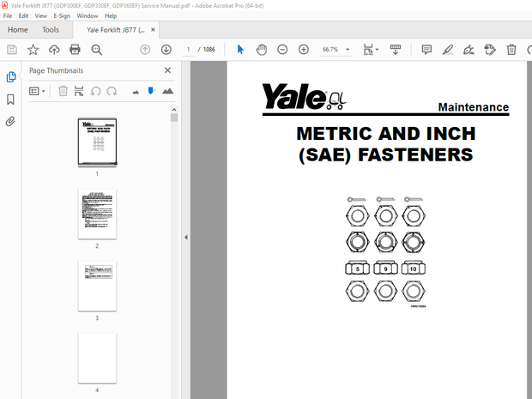Click the fit page scrolling mode icon
This screenshot has width=532, height=399.
pos(368,50)
